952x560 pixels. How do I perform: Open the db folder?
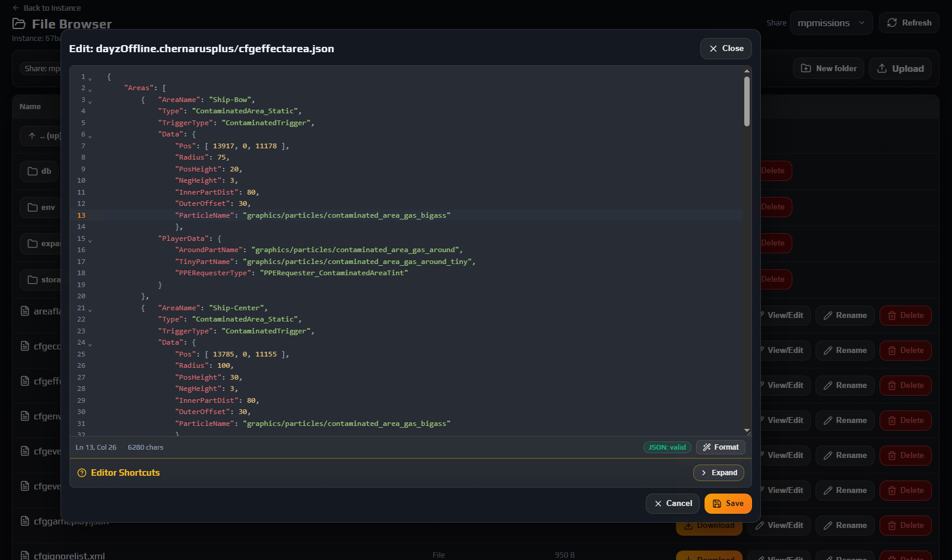39,171
